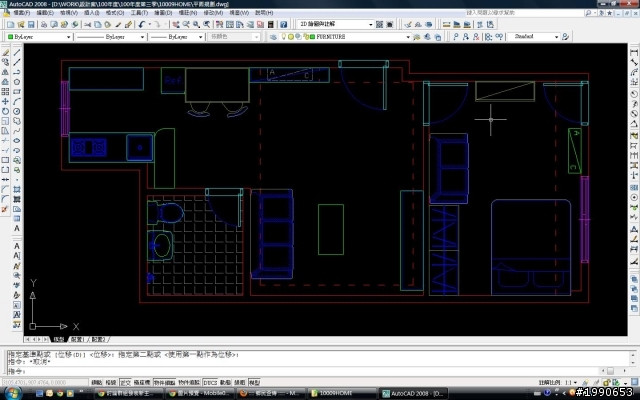The height and width of the screenshot is (400, 640).
Task: Click the Undo arrow icon
Action: click(142, 24)
